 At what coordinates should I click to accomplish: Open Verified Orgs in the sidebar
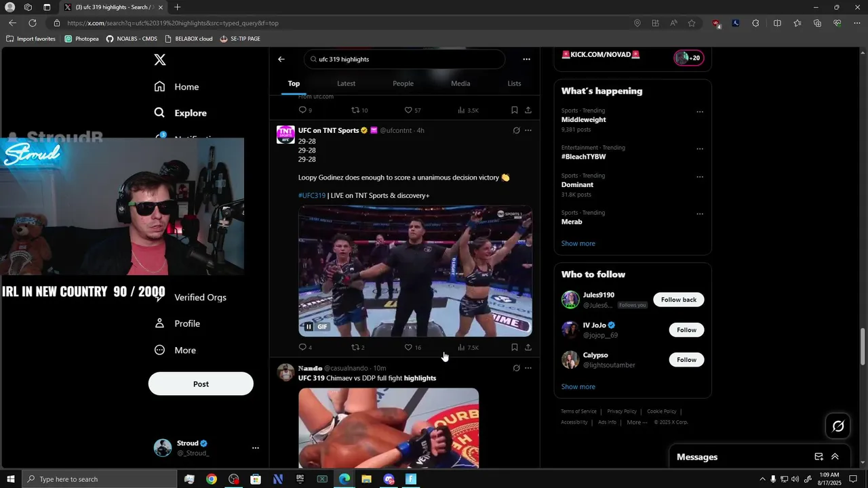pyautogui.click(x=200, y=298)
